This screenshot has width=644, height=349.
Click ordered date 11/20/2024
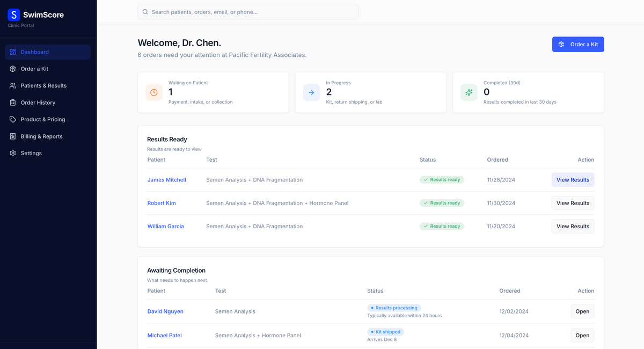coord(501,226)
